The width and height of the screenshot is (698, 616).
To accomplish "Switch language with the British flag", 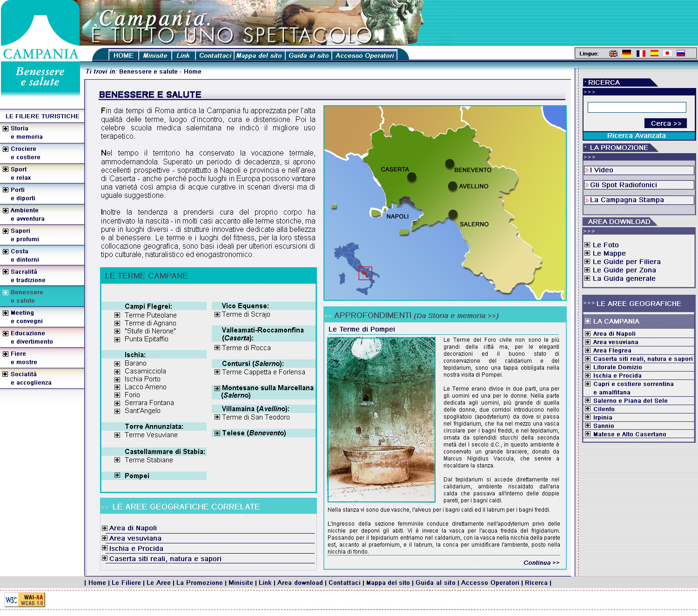I will (x=613, y=54).
